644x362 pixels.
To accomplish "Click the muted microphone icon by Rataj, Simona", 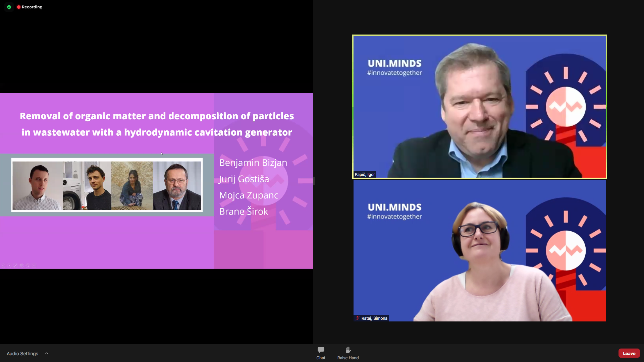I will (x=358, y=318).
